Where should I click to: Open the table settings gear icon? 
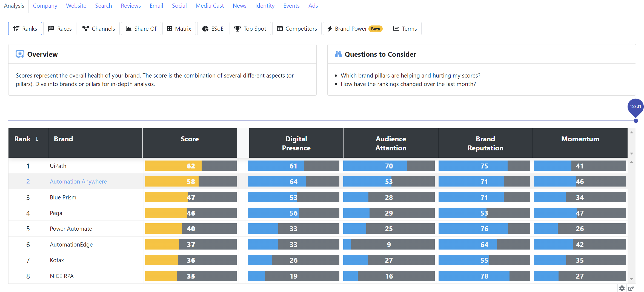pos(622,288)
